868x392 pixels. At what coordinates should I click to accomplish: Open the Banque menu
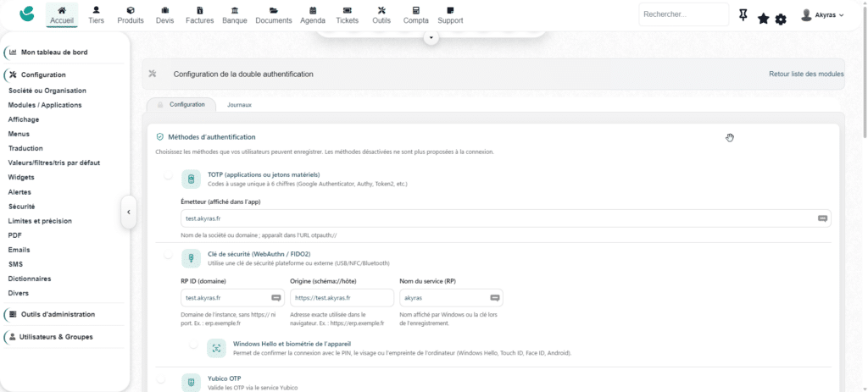(x=235, y=15)
